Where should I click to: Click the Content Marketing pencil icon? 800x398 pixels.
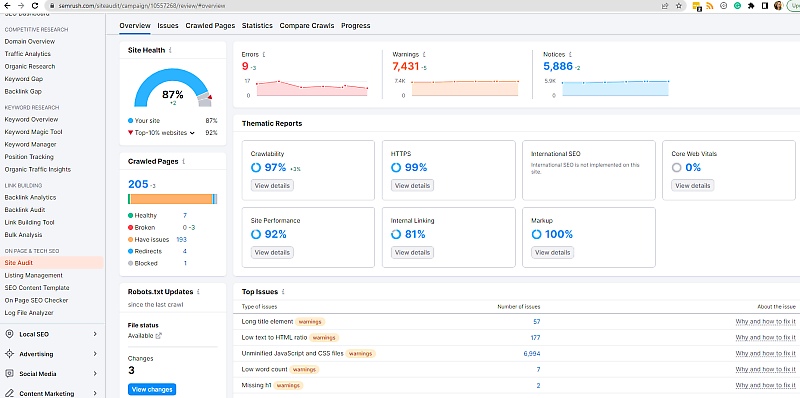point(9,393)
